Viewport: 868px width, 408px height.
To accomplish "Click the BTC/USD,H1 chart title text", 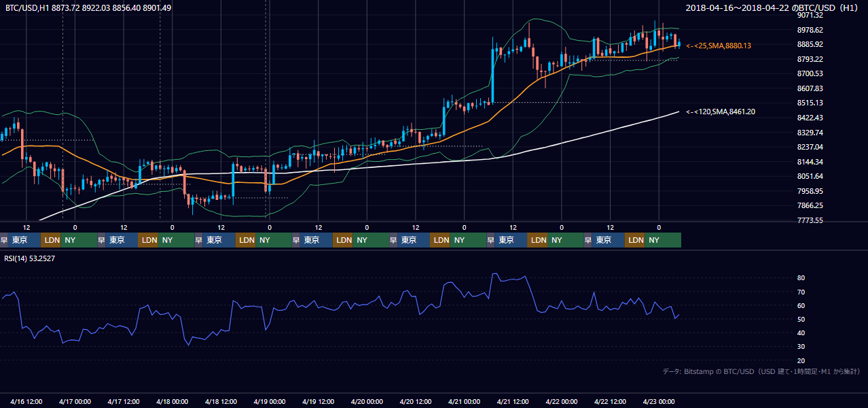I will (x=88, y=7).
